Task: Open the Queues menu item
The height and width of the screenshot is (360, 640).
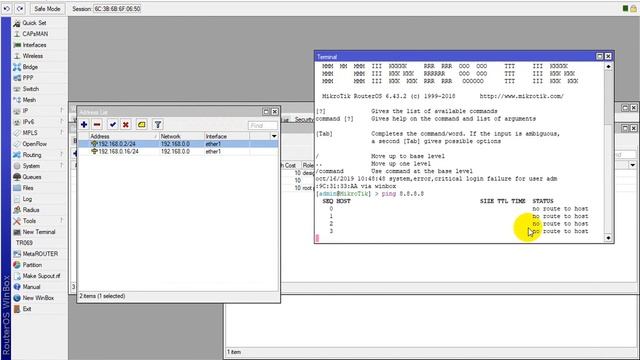Action: [31, 177]
